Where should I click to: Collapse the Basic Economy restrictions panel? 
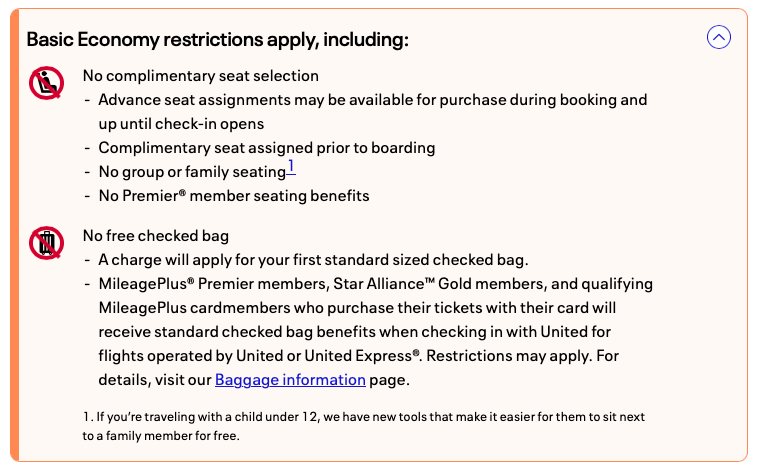tap(718, 38)
